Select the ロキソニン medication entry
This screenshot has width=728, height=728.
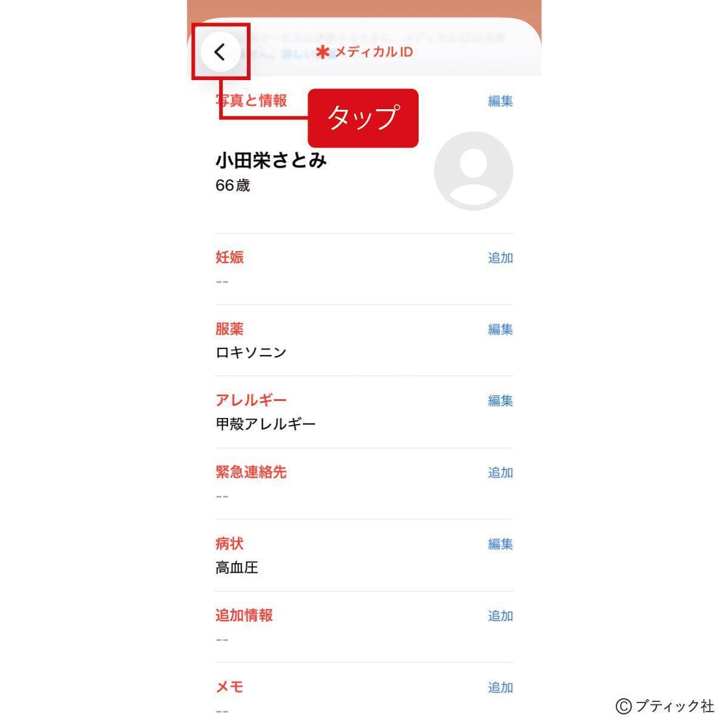251,352
